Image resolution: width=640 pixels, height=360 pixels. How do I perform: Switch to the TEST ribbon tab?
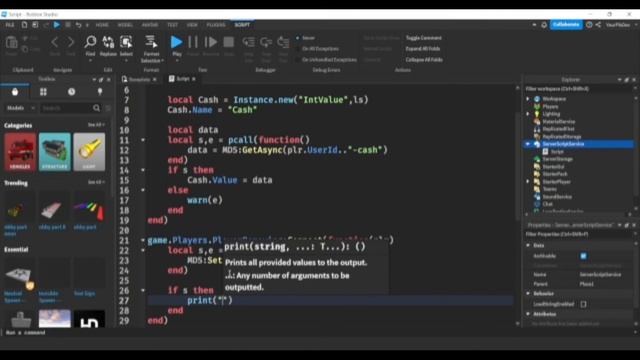[x=172, y=25]
